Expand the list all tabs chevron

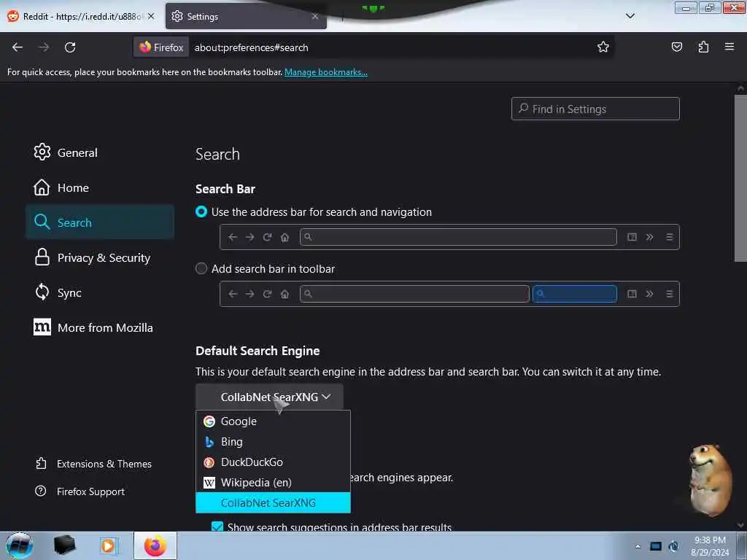(x=630, y=16)
